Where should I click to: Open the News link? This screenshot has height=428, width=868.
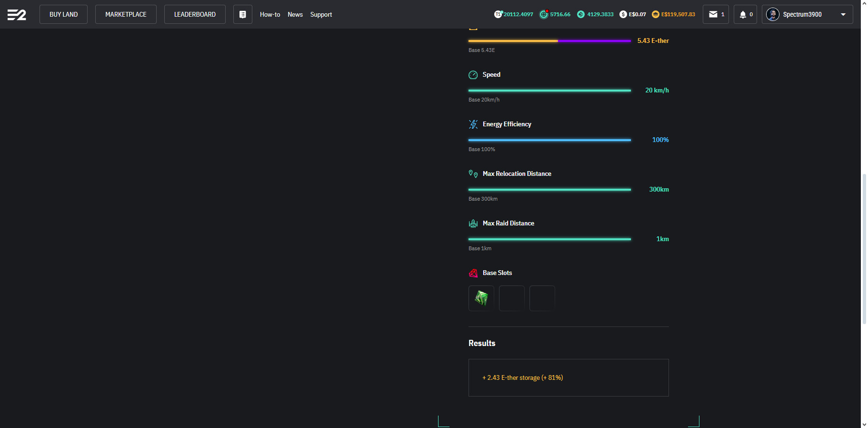[295, 14]
